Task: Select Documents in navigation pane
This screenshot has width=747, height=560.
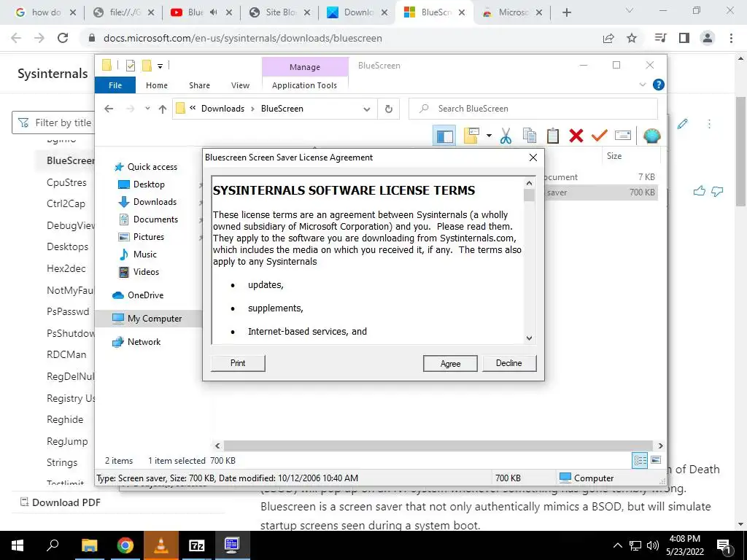Action: point(148,219)
